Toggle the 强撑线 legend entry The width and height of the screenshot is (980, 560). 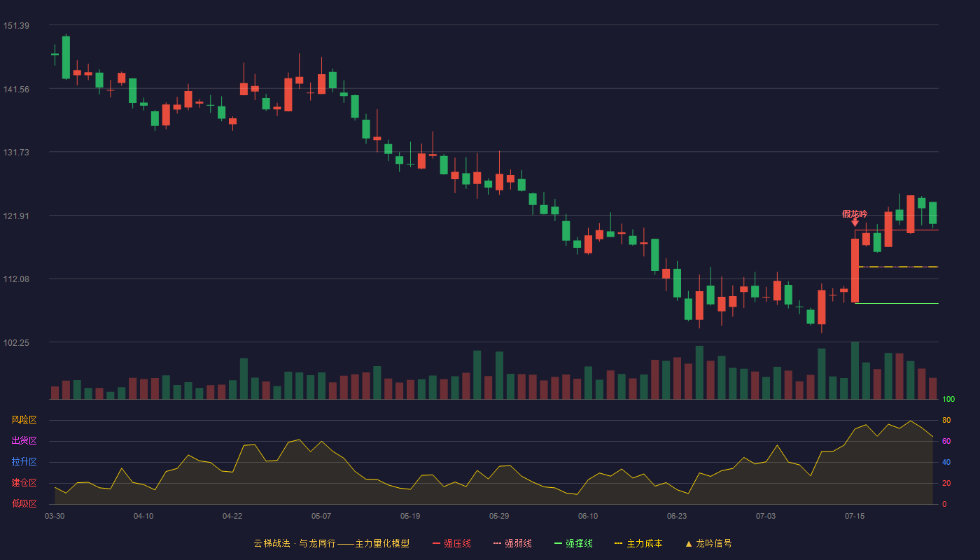tap(573, 543)
